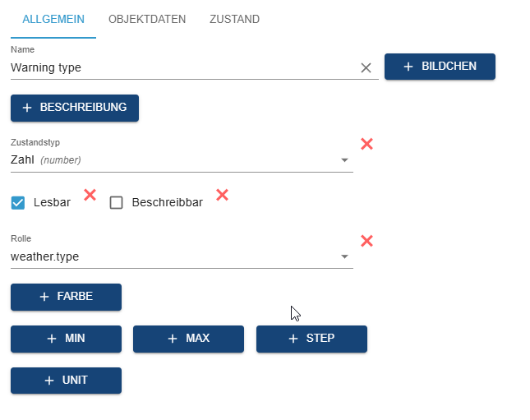
Task: Select the Allgemein tab
Action: (53, 19)
